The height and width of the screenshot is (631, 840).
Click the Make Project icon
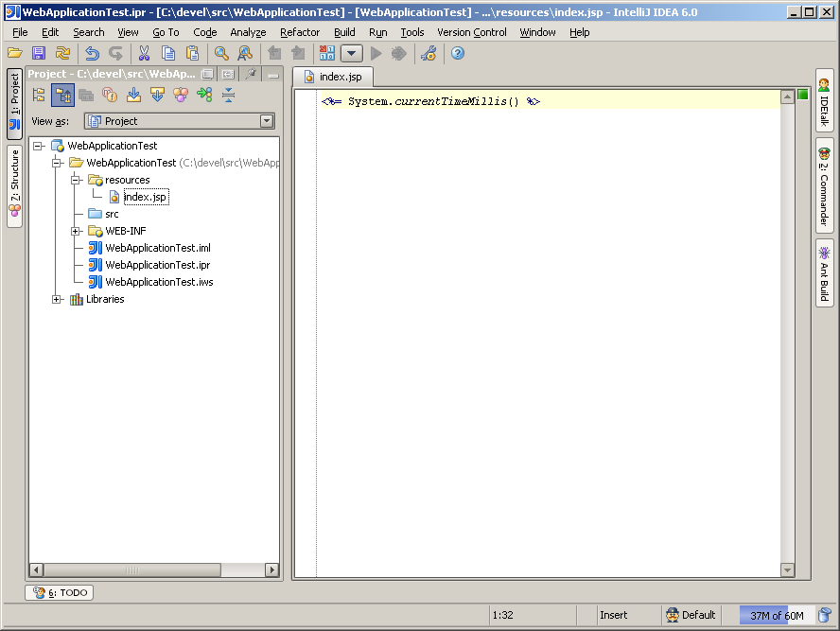pyautogui.click(x=326, y=53)
